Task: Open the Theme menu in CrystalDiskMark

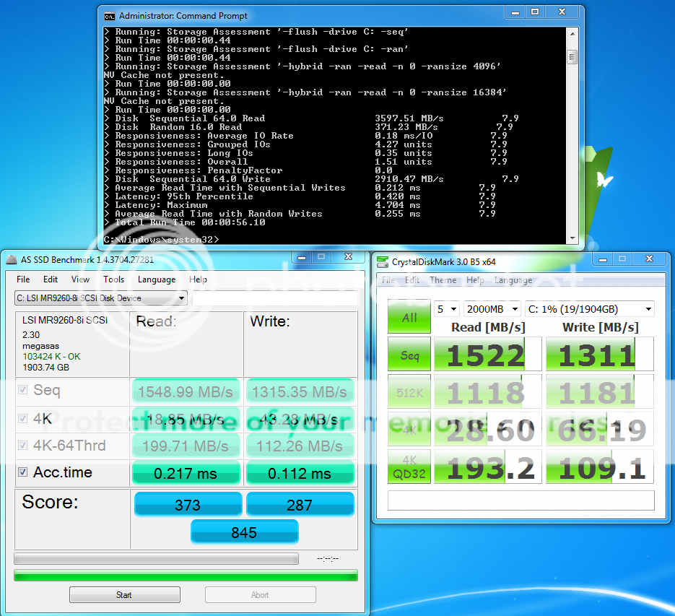Action: pyautogui.click(x=443, y=280)
